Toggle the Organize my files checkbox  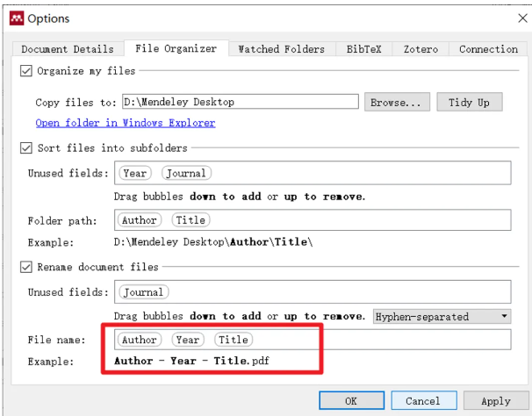(26, 71)
